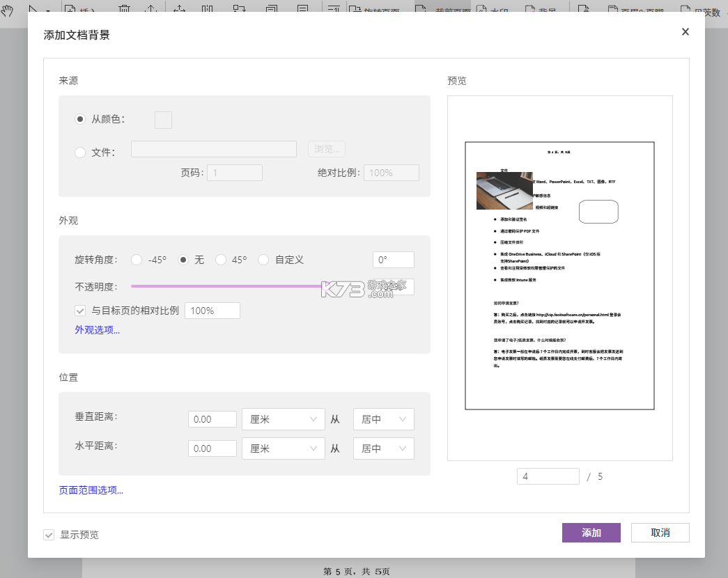Viewport: 728px width, 578px height.
Task: Select the 从颜色 source radio button
Action: pyautogui.click(x=80, y=119)
